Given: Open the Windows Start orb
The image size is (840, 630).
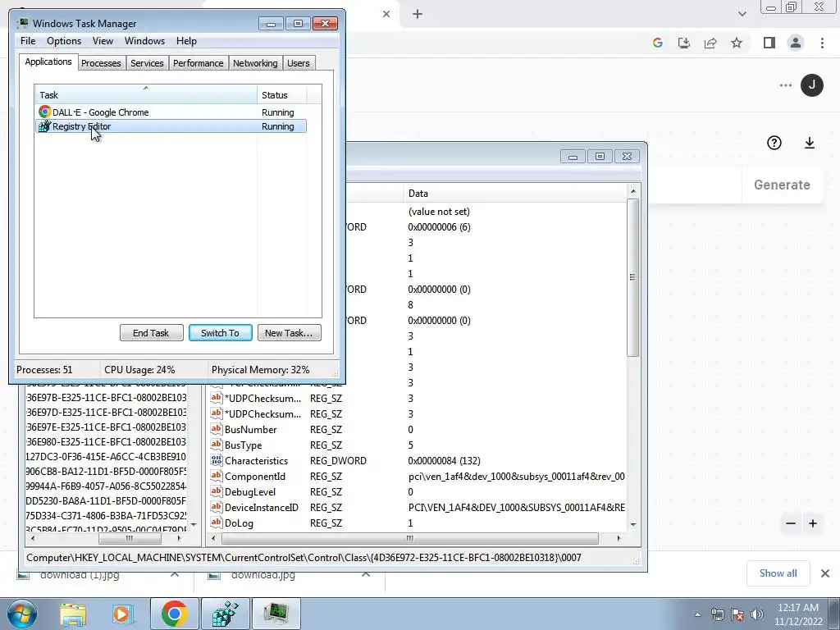Looking at the screenshot, I should (21, 614).
